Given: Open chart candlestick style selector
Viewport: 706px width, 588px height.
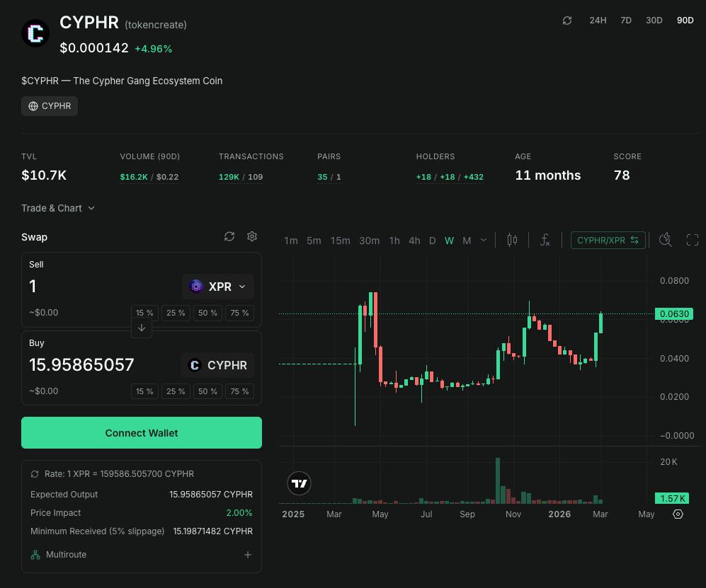Looking at the screenshot, I should tap(512, 241).
